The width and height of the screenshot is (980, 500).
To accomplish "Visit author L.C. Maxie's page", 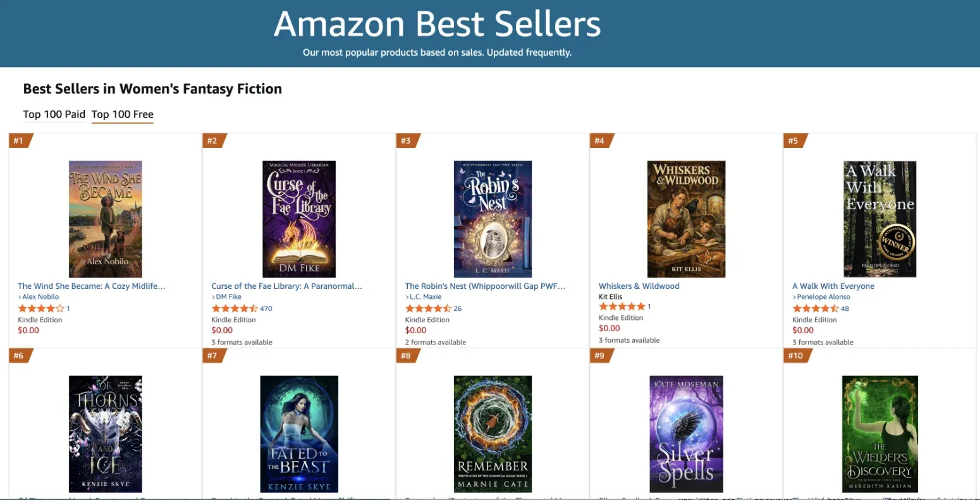I will pyautogui.click(x=425, y=296).
